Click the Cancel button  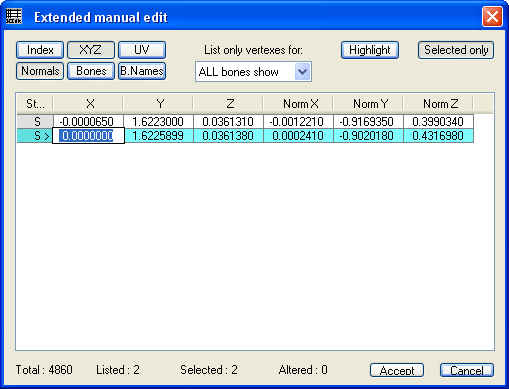(x=467, y=370)
